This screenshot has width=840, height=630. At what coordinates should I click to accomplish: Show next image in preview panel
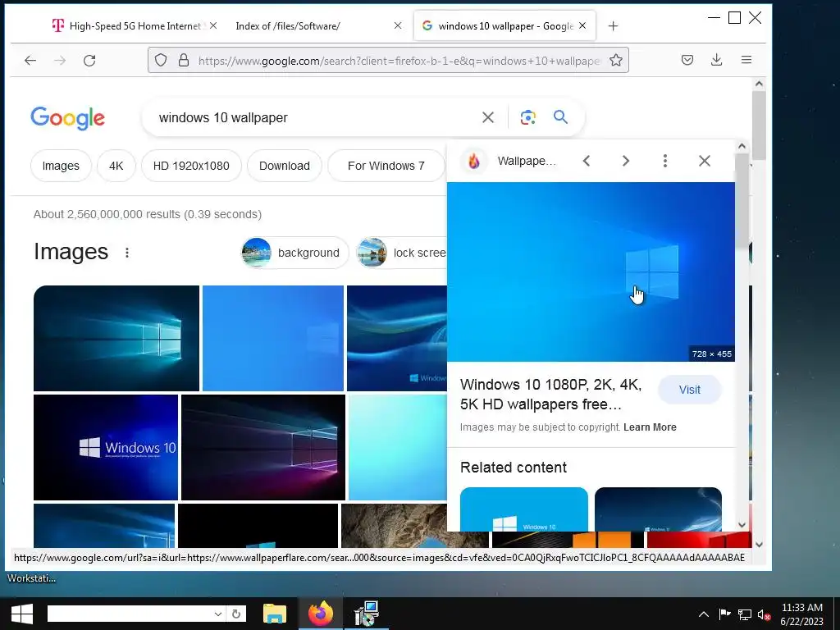[x=626, y=161]
